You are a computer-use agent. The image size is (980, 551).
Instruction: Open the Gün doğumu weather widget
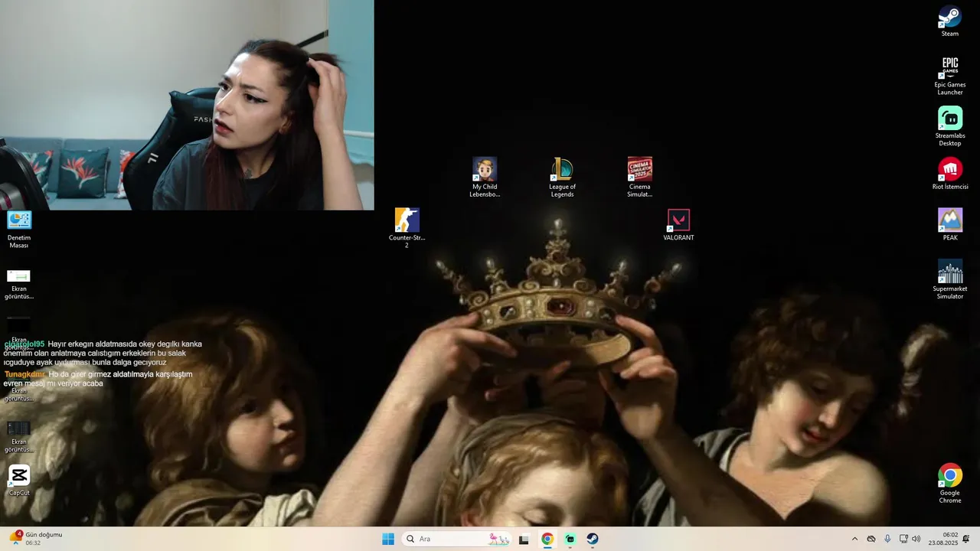35,539
